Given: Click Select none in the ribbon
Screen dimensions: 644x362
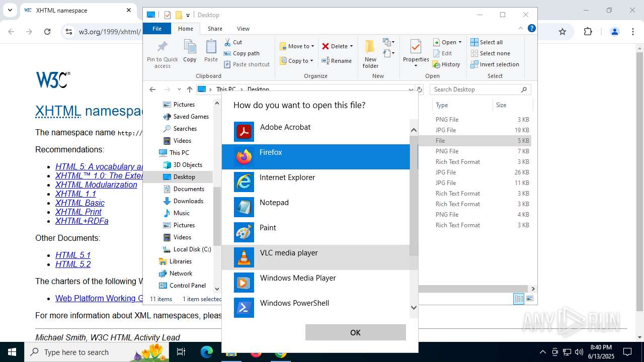Looking at the screenshot, I should pyautogui.click(x=490, y=53).
